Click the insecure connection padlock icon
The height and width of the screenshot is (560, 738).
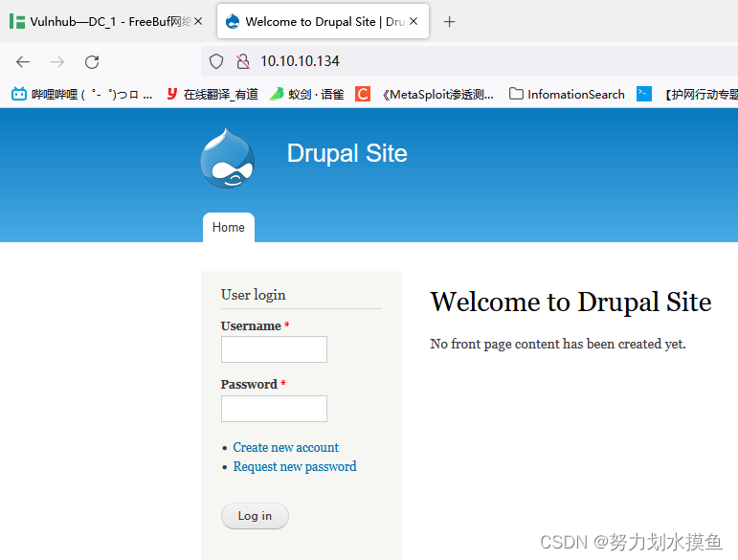tap(243, 61)
